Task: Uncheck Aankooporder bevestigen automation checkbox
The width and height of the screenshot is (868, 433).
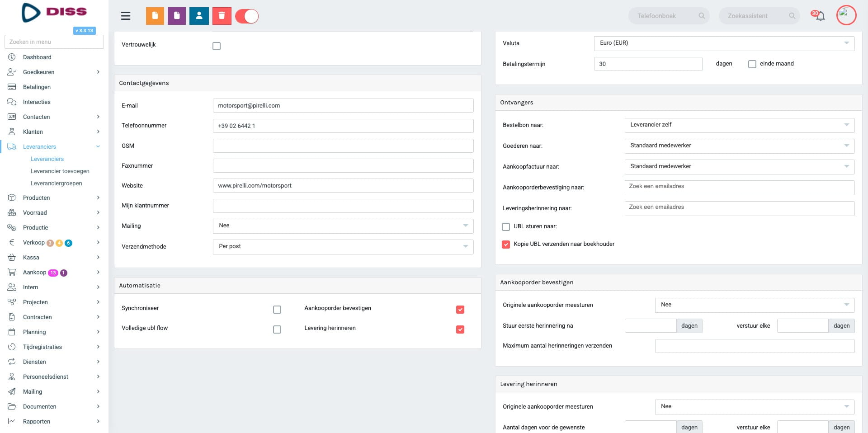Action: [x=460, y=310]
